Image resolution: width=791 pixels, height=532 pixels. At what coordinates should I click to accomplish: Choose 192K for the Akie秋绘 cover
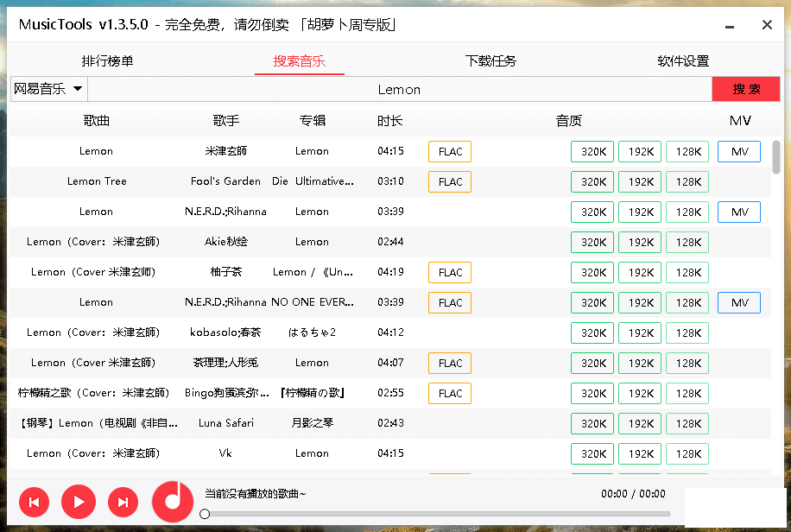coord(640,243)
